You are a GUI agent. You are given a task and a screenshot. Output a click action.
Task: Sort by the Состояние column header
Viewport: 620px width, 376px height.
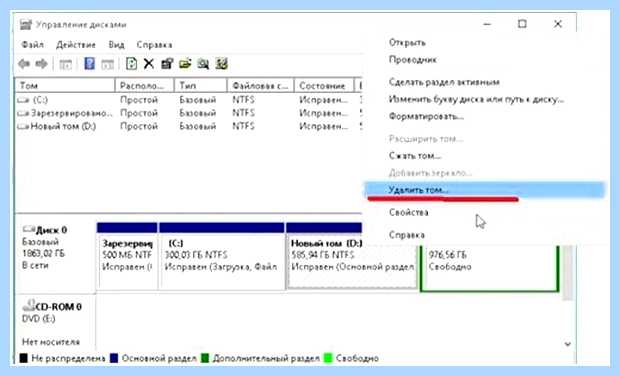point(325,85)
